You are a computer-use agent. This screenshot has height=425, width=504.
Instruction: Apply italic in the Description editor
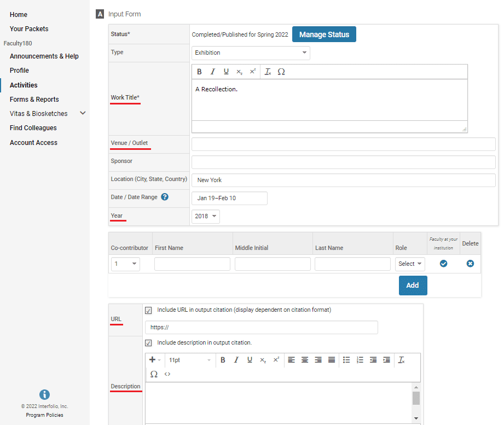pos(236,360)
